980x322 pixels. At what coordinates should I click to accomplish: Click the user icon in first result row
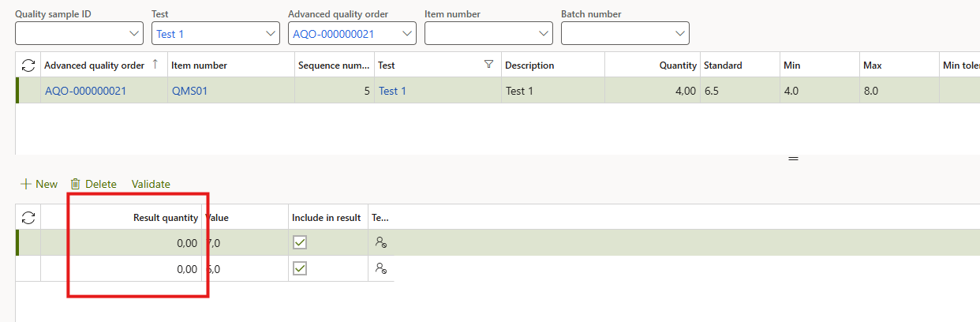pyautogui.click(x=381, y=243)
